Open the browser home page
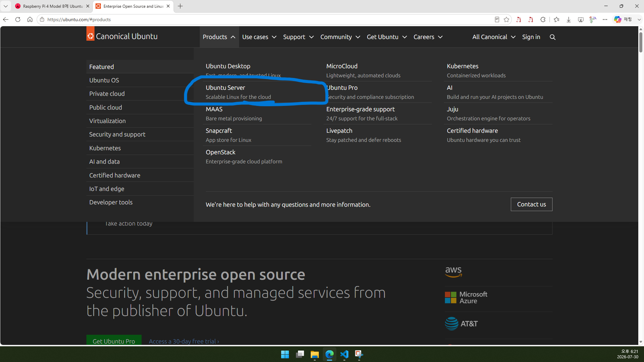This screenshot has width=644, height=362. point(30,19)
